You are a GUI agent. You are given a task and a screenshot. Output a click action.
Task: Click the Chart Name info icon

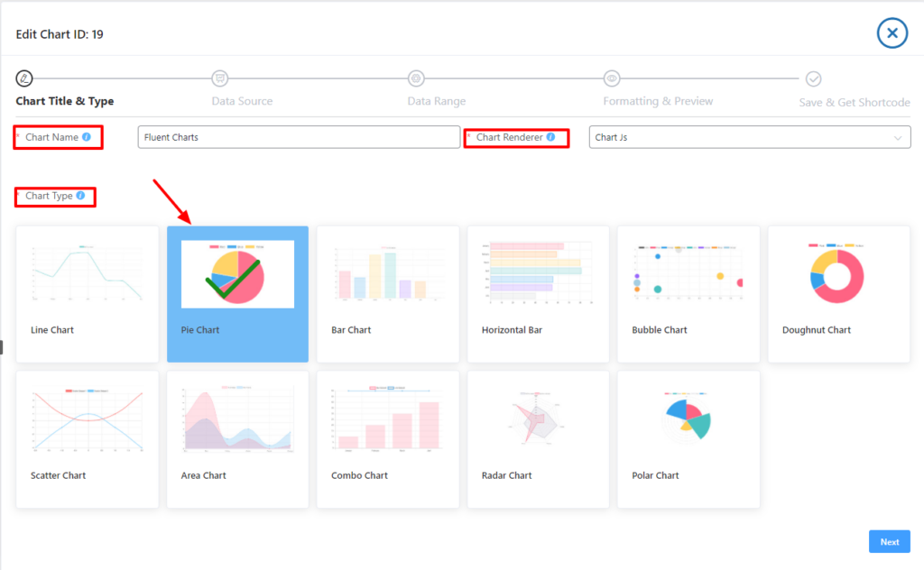[87, 137]
